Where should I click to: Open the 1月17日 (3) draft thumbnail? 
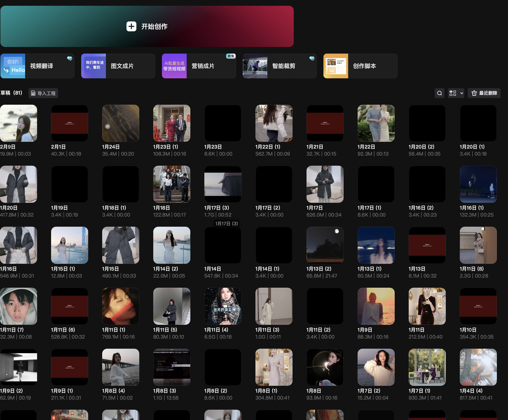click(223, 184)
